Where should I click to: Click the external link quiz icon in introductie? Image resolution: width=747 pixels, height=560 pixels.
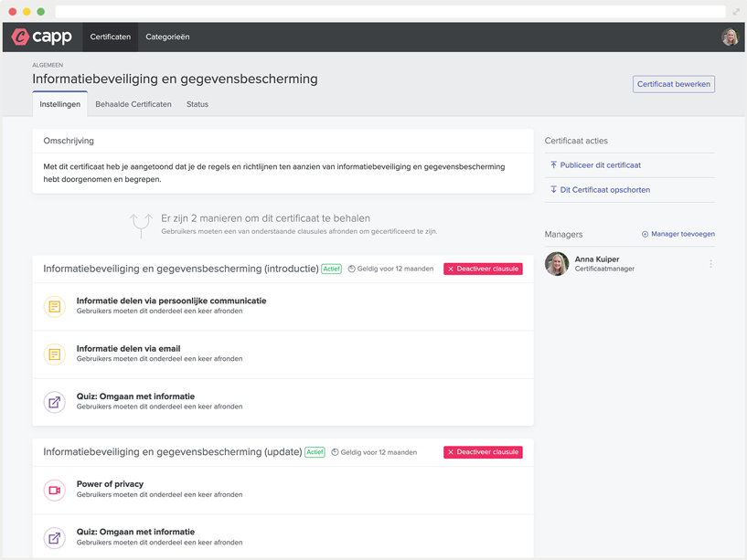point(55,402)
